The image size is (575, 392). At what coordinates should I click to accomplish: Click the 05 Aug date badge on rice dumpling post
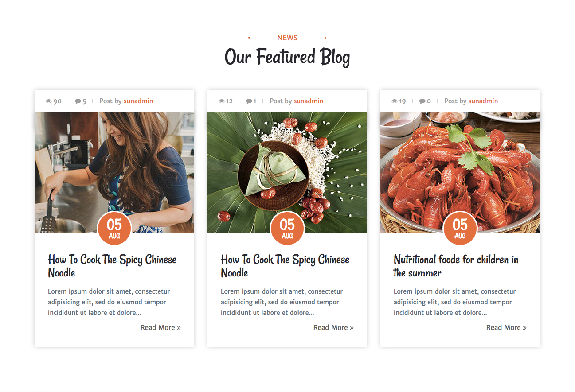point(287,228)
